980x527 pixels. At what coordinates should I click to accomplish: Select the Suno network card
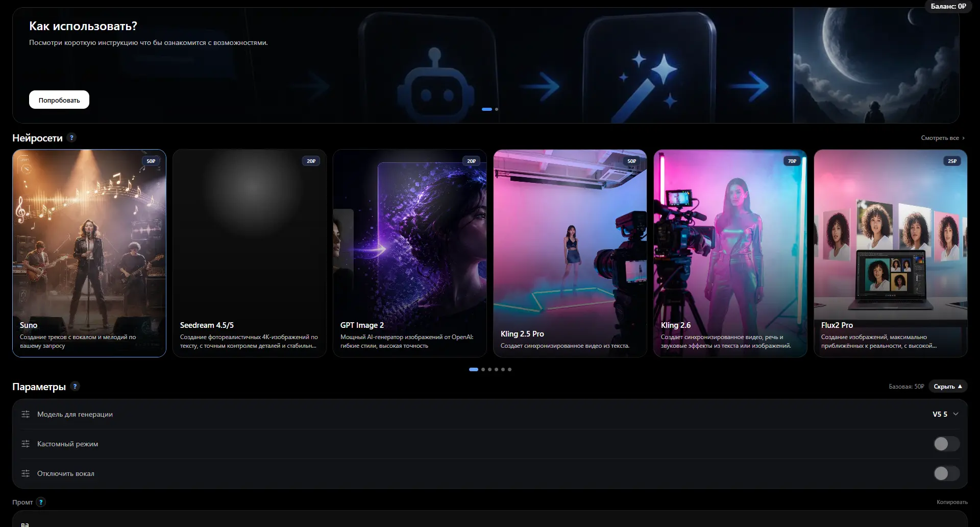89,253
